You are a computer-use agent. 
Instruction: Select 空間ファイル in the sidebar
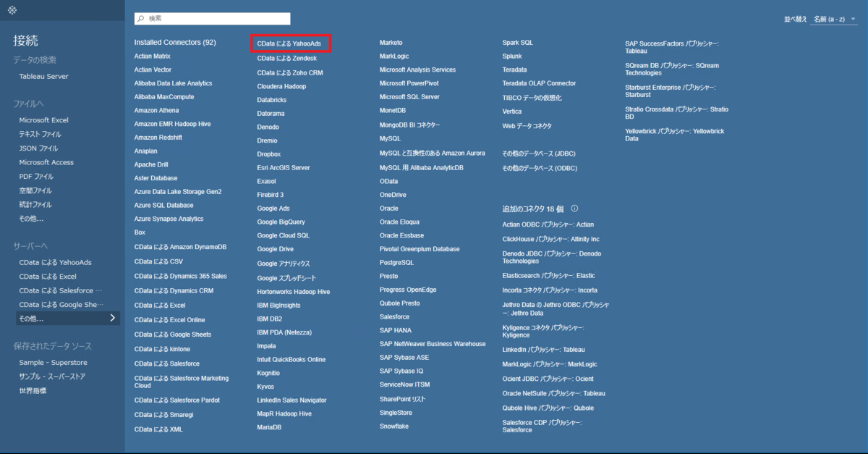click(x=35, y=190)
